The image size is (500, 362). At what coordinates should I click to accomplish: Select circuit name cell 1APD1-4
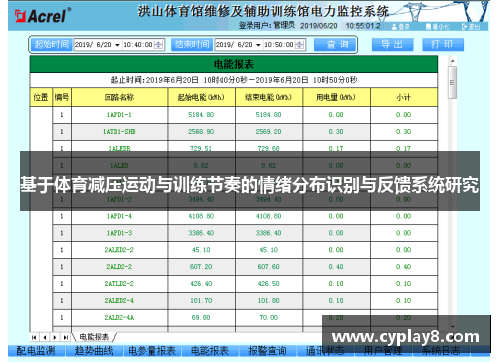point(119,216)
